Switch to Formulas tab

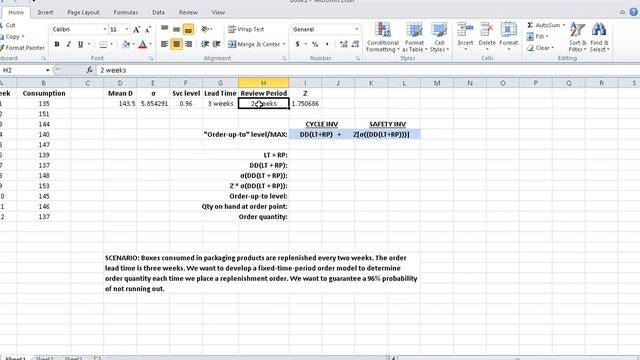[x=126, y=12]
